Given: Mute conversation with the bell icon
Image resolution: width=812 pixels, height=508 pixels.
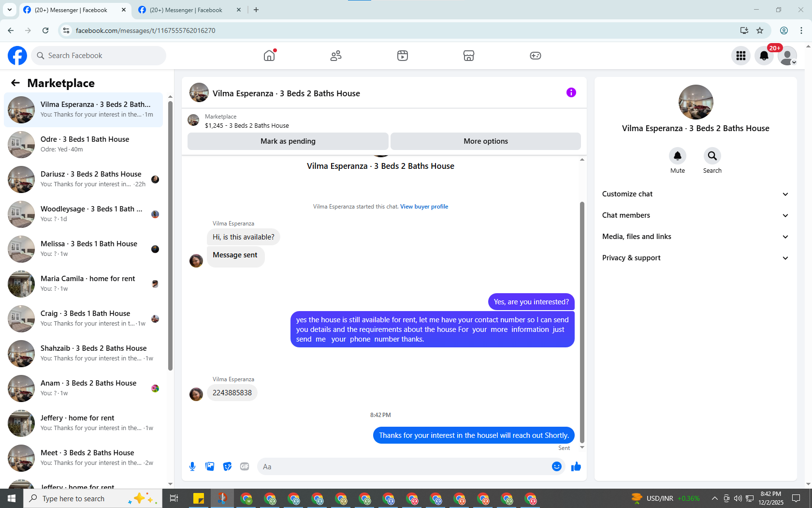Looking at the screenshot, I should (x=678, y=156).
